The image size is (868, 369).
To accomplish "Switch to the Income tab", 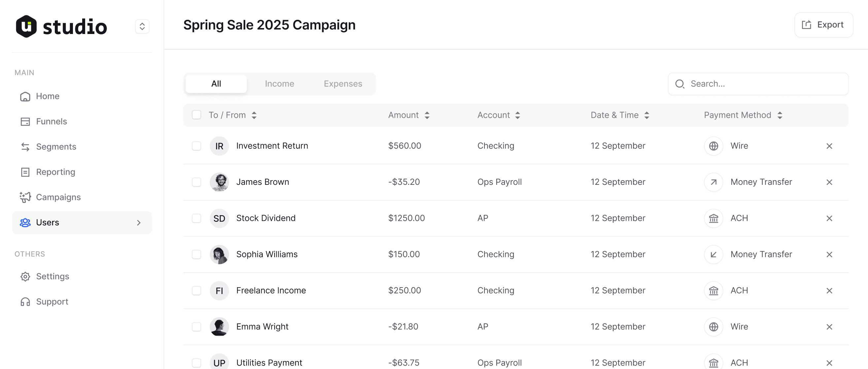I will (279, 84).
